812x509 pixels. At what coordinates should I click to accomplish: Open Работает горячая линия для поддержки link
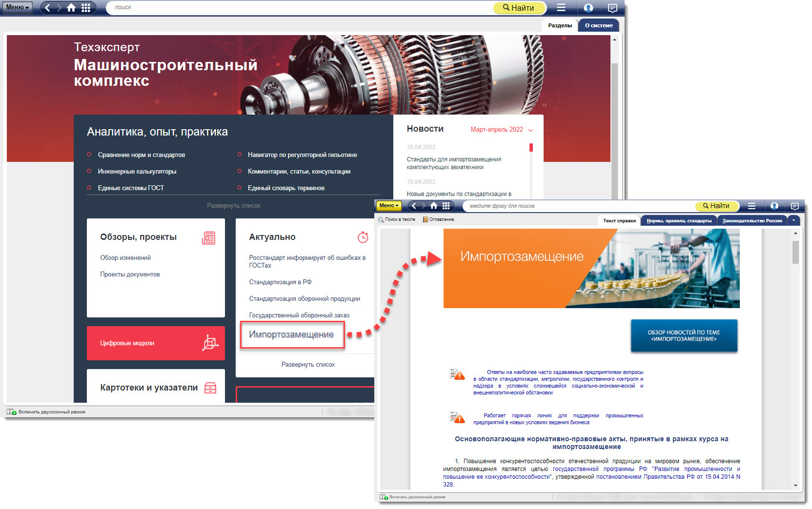tap(558, 419)
